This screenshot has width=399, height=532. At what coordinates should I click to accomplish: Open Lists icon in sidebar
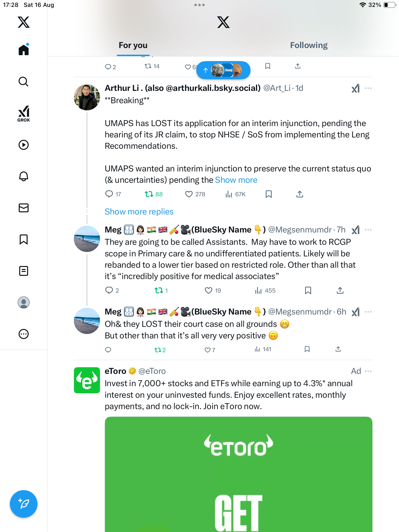[x=24, y=271]
